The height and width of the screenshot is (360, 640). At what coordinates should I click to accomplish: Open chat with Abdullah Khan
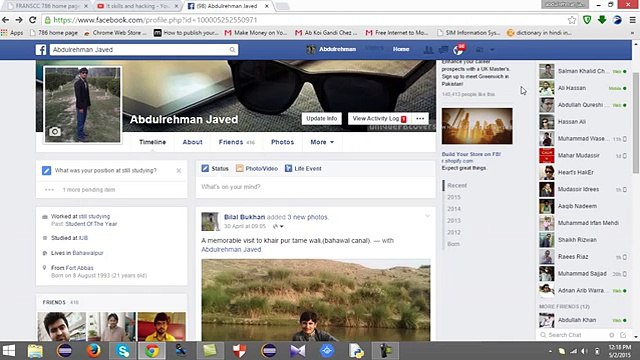pyautogui.click(x=582, y=320)
